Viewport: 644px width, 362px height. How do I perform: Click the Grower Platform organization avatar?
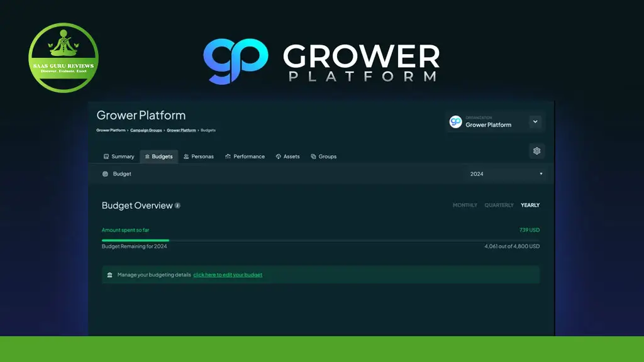[x=455, y=122]
